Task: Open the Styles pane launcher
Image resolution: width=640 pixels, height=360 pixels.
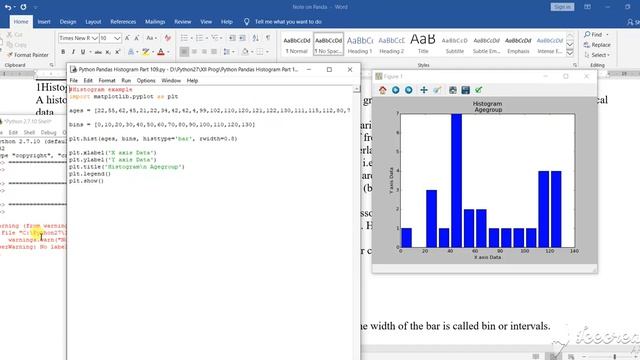Action: coord(575,65)
